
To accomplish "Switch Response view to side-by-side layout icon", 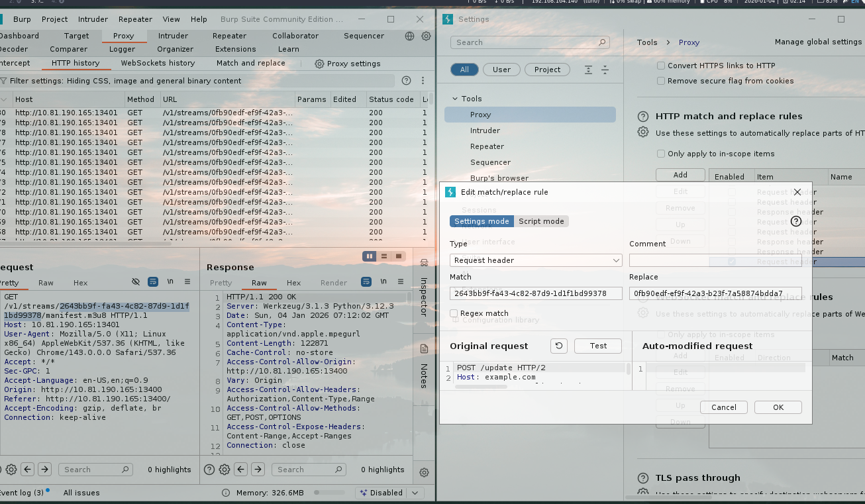I will 370,256.
